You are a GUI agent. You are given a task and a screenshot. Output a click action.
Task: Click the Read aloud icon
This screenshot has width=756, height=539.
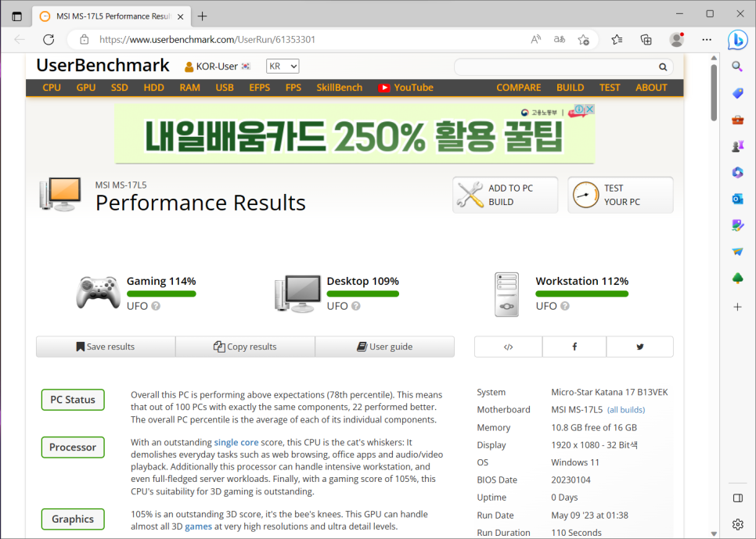point(535,40)
